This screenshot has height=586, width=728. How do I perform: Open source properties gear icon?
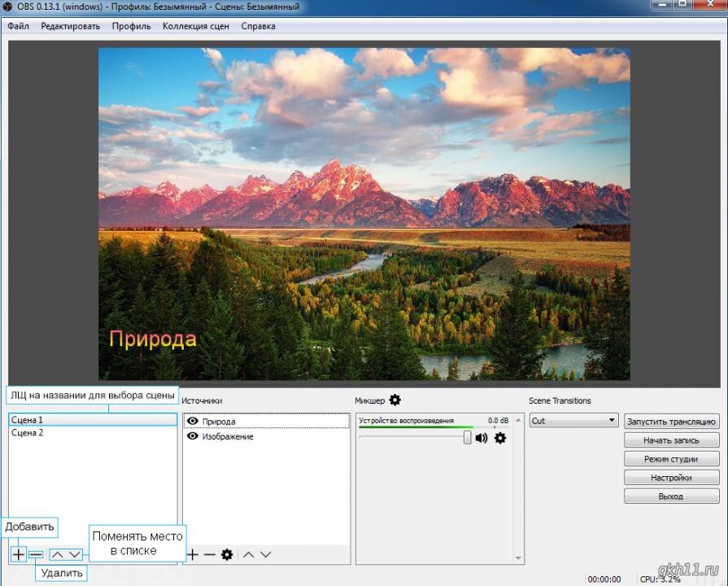point(227,554)
